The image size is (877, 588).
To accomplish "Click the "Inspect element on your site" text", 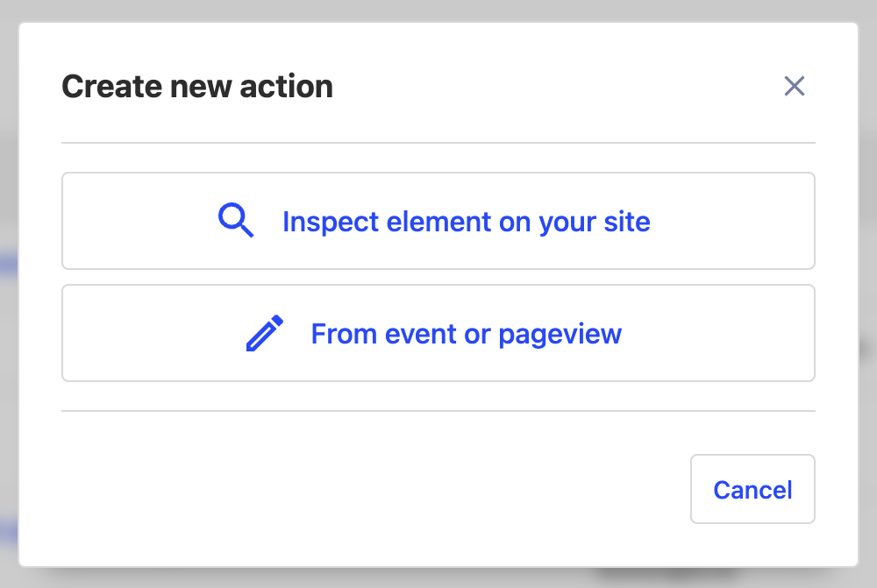I will click(x=466, y=222).
